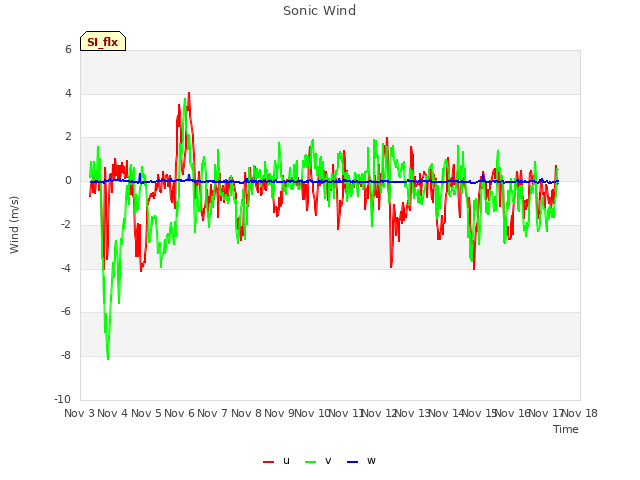This screenshot has height=480, width=640.
Task: Click the Nov 6 x-axis label
Action: [180, 413]
